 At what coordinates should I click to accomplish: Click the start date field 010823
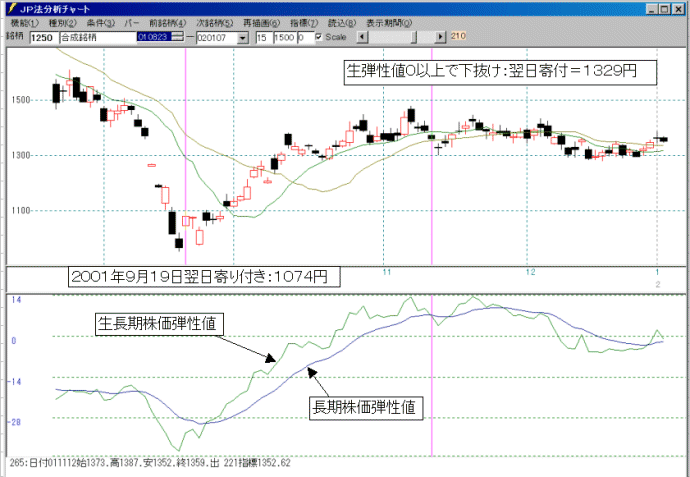(x=154, y=37)
